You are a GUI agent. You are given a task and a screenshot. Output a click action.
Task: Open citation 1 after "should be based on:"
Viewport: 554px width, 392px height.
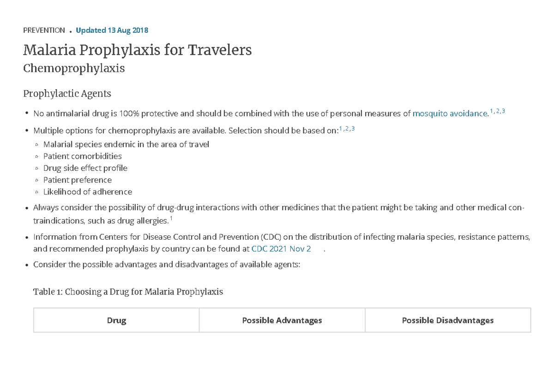point(341,128)
